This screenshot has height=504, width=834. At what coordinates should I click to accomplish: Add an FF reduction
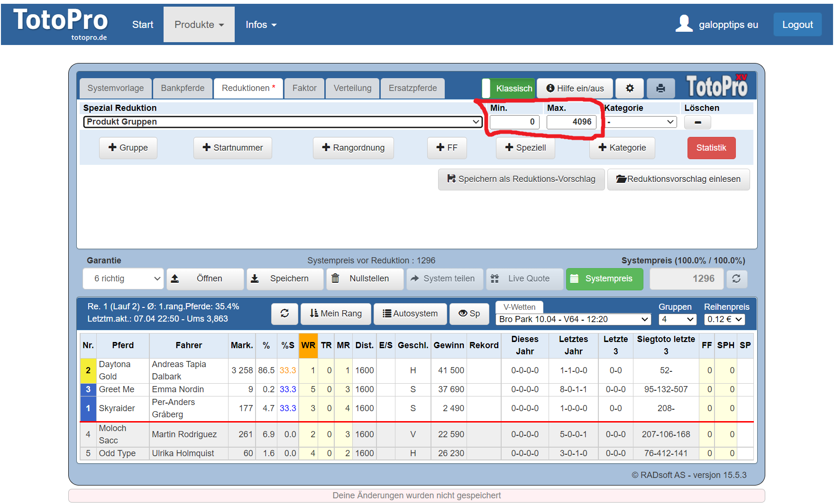tap(447, 148)
